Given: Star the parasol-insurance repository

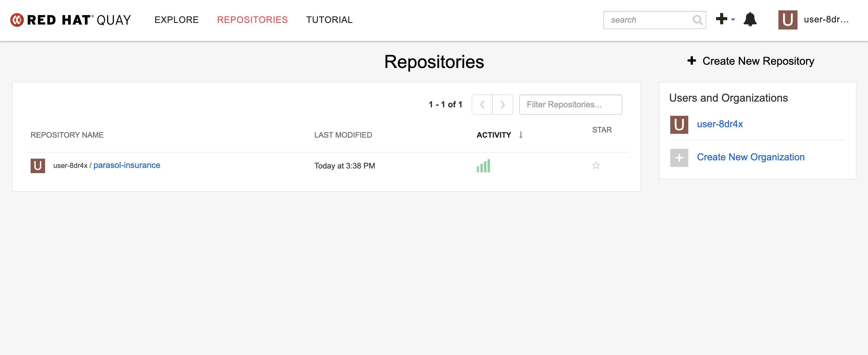Looking at the screenshot, I should (x=596, y=165).
